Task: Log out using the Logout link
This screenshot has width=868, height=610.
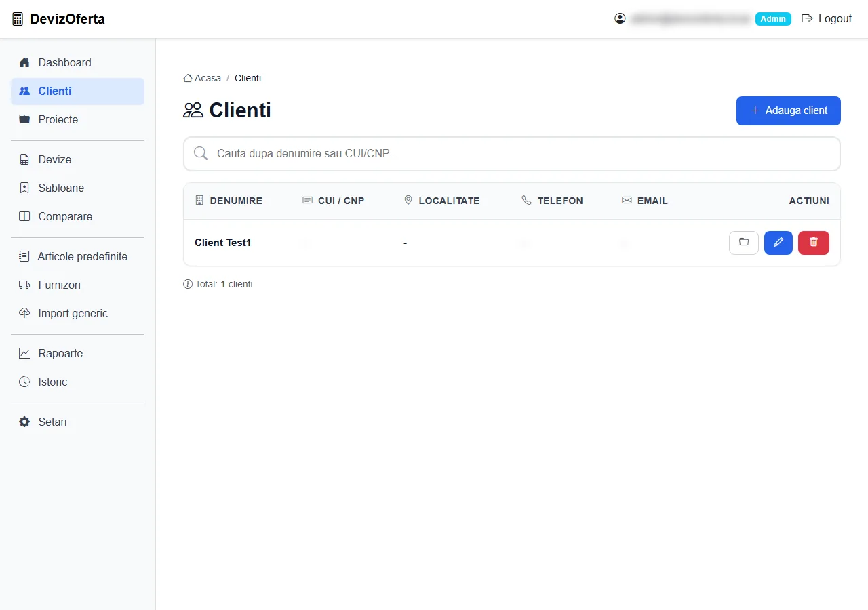Action: 827,19
